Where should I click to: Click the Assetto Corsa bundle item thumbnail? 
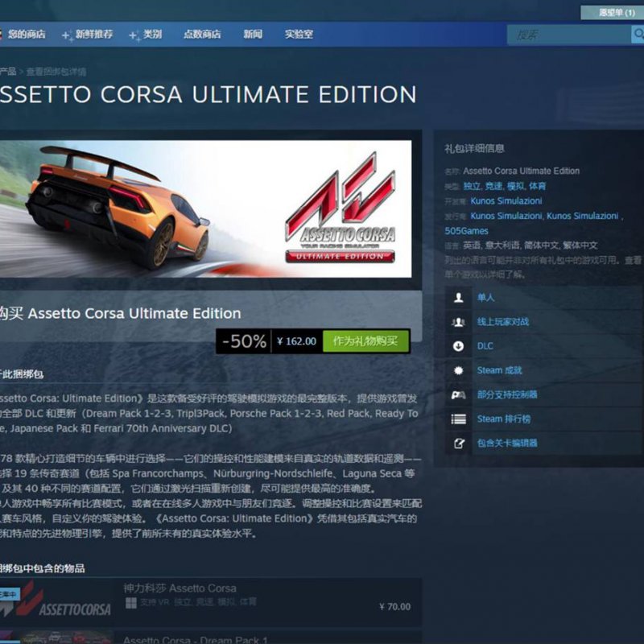point(56,601)
